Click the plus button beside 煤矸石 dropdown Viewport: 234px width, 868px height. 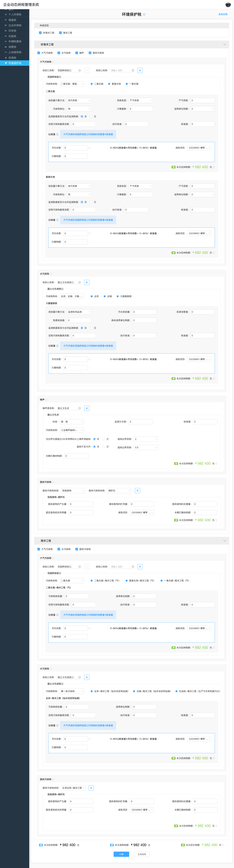[x=137, y=491]
